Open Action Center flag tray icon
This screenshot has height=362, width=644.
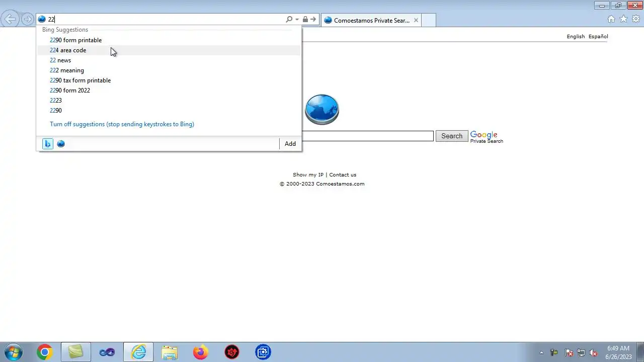569,352
